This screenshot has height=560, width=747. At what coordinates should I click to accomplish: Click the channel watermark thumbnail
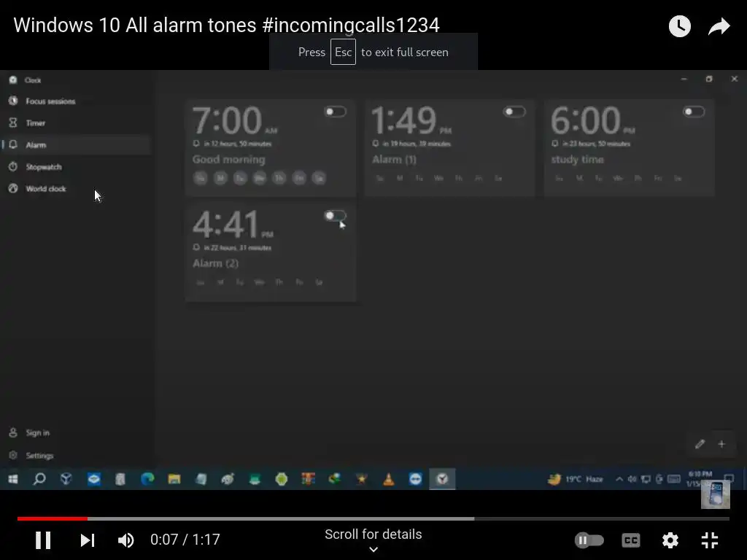716,494
